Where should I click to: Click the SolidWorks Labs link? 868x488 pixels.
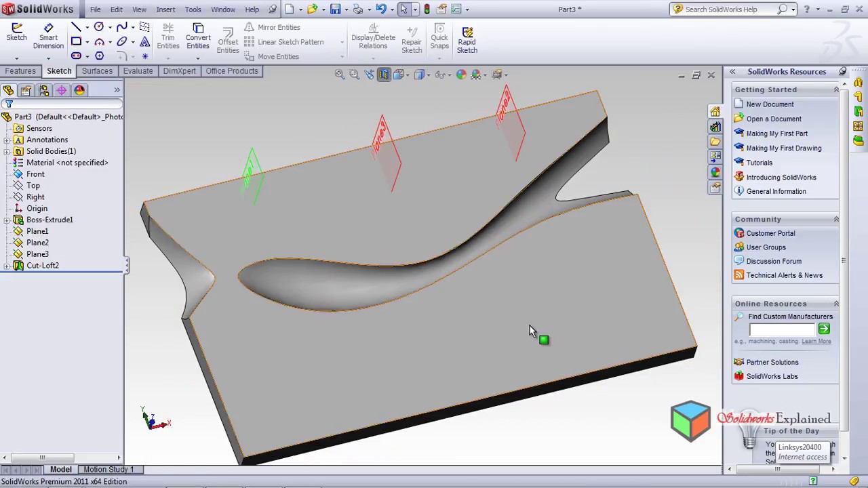772,376
